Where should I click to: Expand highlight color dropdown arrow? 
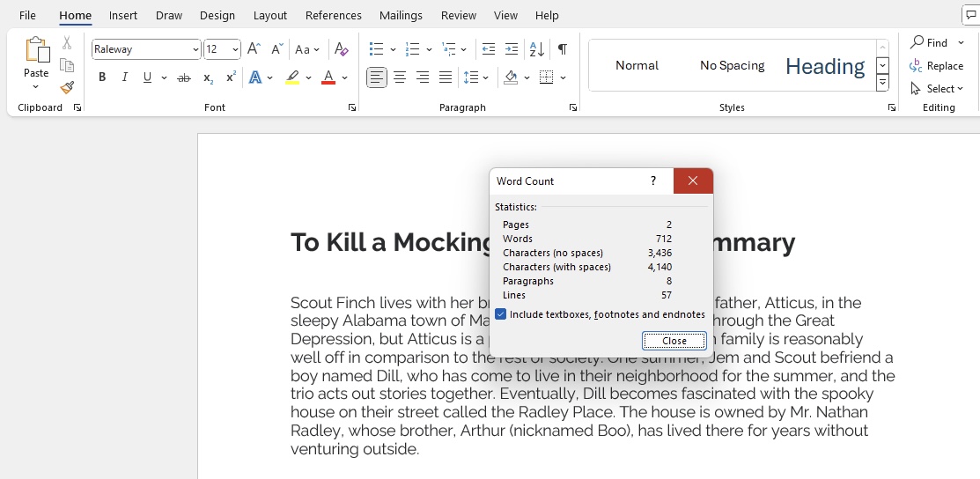click(308, 77)
